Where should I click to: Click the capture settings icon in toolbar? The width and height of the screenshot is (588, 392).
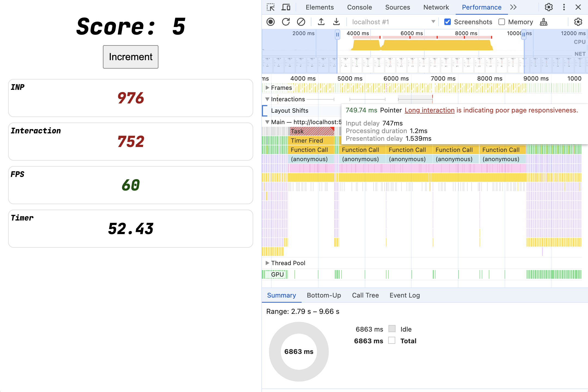tap(580, 22)
